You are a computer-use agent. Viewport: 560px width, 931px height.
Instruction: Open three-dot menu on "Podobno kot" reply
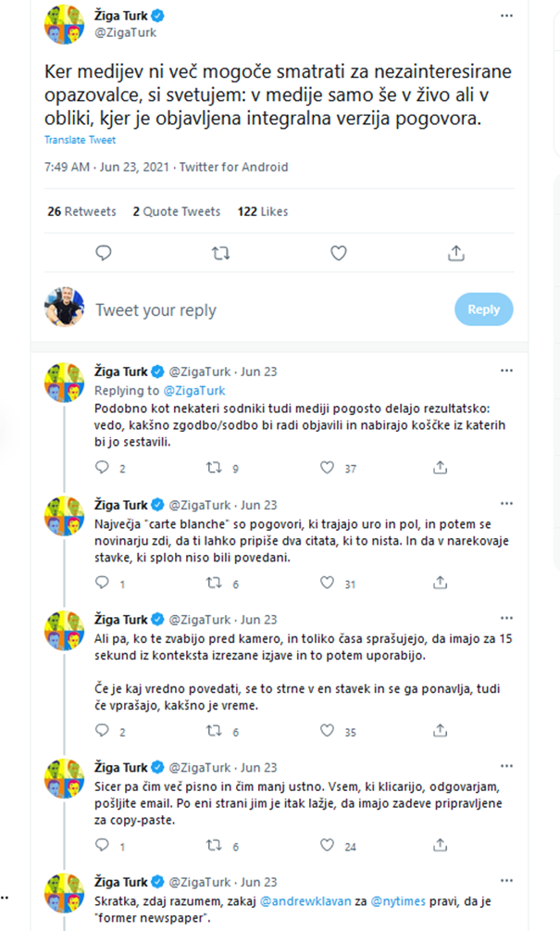[505, 371]
